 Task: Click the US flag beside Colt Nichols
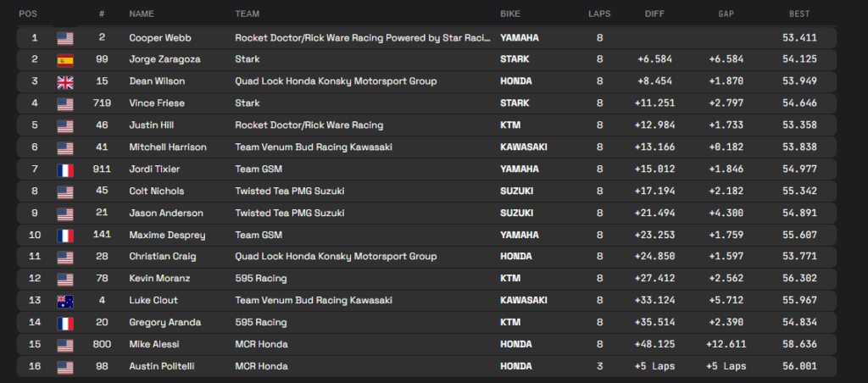click(65, 192)
